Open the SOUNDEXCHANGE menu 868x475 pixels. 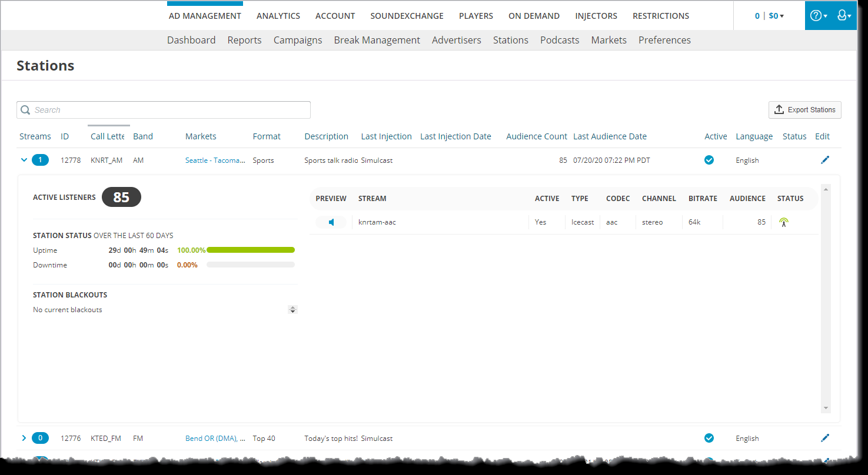coord(407,16)
